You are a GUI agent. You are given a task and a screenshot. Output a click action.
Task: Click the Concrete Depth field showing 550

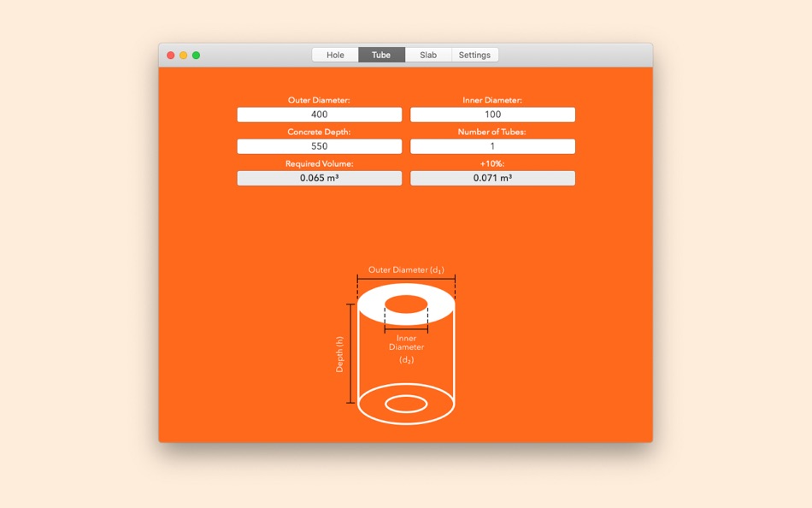point(320,146)
